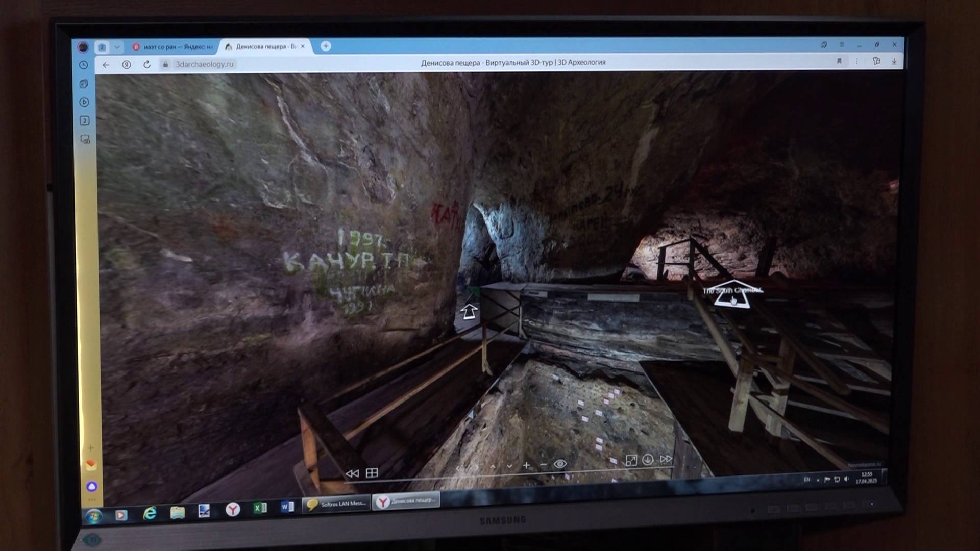Zoom out the panorama view
Image resolution: width=980 pixels, height=551 pixels.
[x=543, y=465]
